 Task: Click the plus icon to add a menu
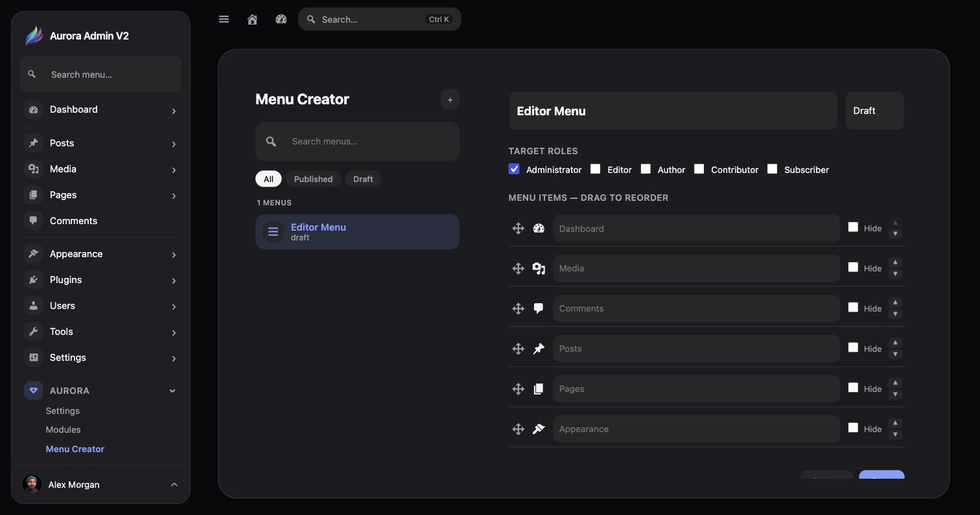[x=450, y=99]
